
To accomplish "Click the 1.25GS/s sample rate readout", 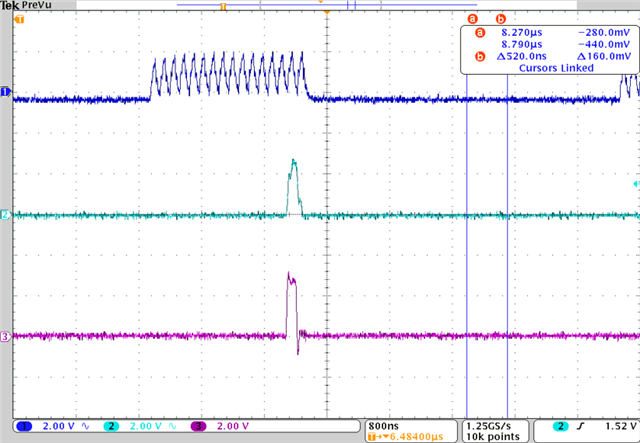I will 489,426.
